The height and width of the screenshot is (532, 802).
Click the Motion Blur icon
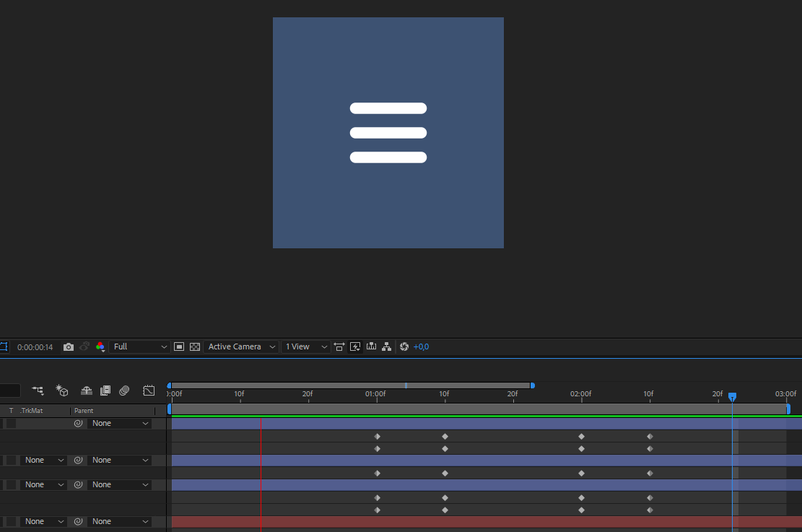124,391
